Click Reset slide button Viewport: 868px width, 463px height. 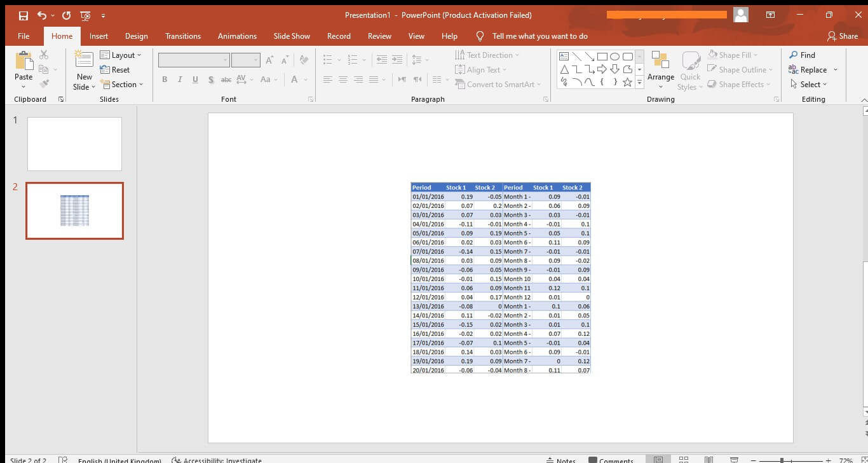tap(115, 70)
